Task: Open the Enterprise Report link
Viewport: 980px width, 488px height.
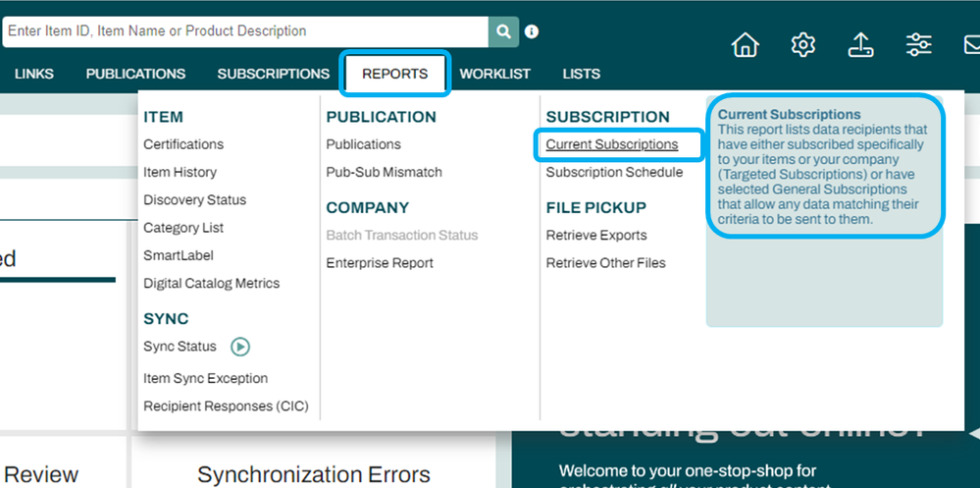Action: point(380,263)
